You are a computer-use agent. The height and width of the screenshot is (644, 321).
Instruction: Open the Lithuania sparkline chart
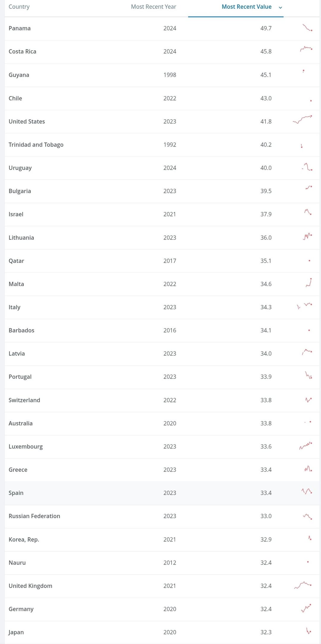[308, 236]
